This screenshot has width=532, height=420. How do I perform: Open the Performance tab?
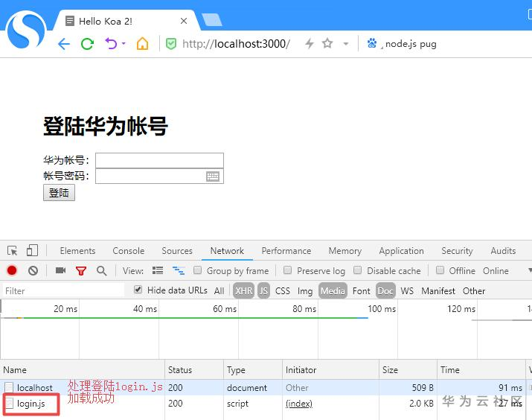(x=286, y=250)
